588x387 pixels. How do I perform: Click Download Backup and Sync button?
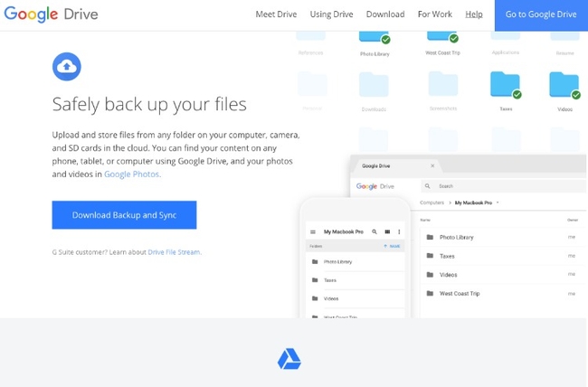[124, 215]
